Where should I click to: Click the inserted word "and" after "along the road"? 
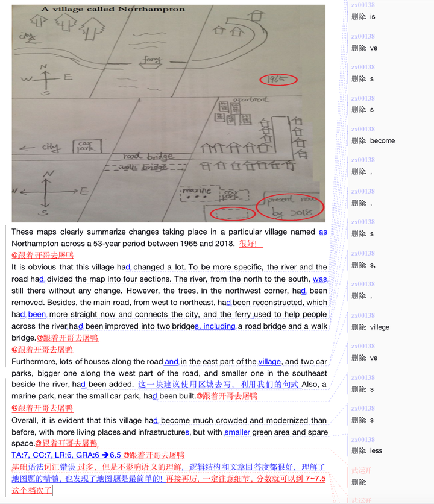click(x=171, y=362)
